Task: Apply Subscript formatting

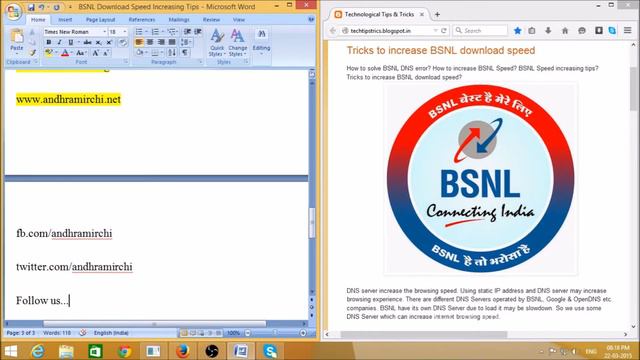Action: (x=98, y=42)
